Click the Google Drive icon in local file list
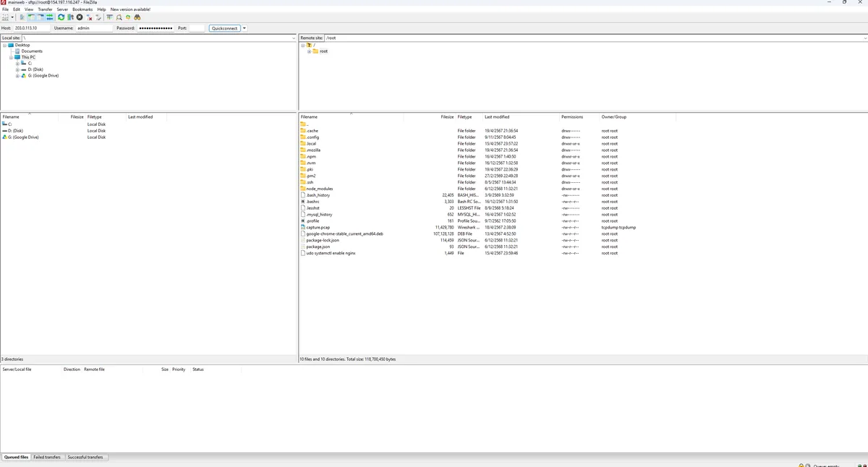The width and height of the screenshot is (868, 467). click(x=5, y=137)
